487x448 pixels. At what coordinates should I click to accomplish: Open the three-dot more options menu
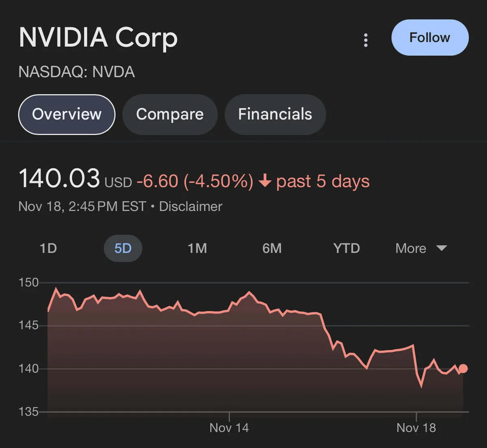[366, 40]
